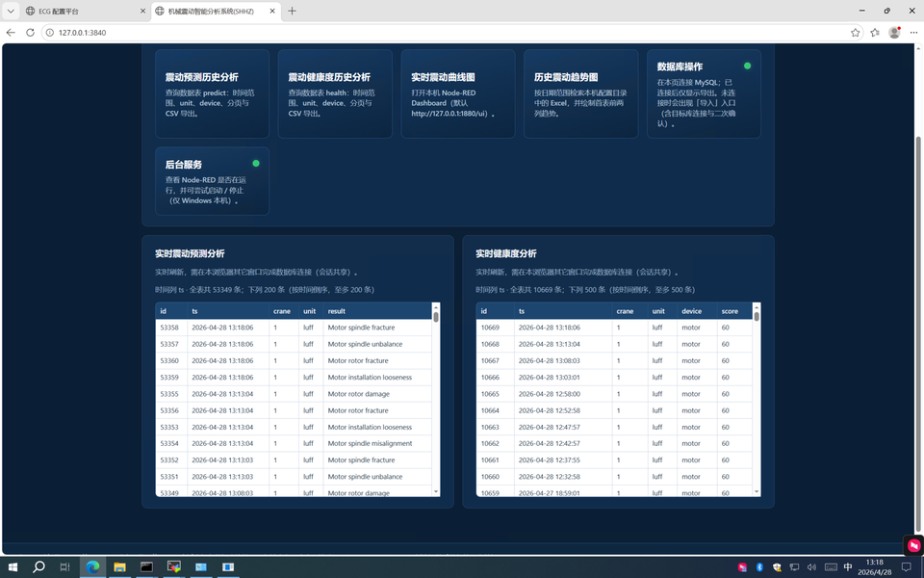This screenshot has height=578, width=924.
Task: Bookmark page with the star icon
Action: (x=855, y=33)
